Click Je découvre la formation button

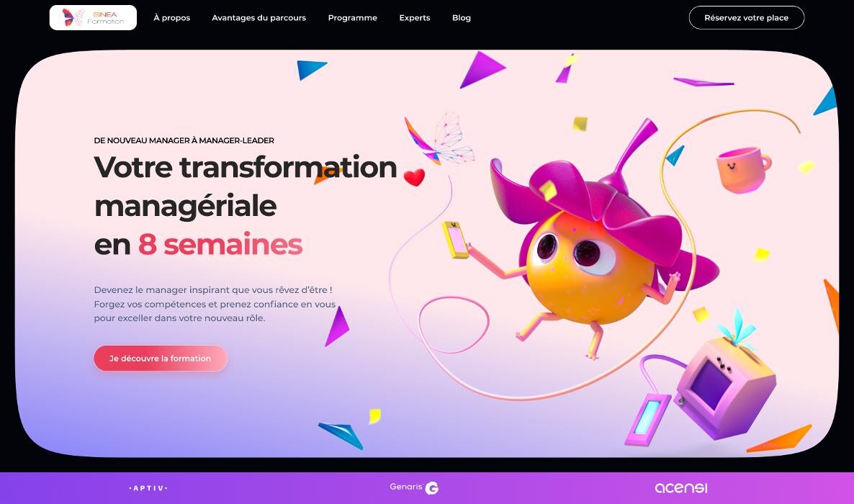(161, 359)
